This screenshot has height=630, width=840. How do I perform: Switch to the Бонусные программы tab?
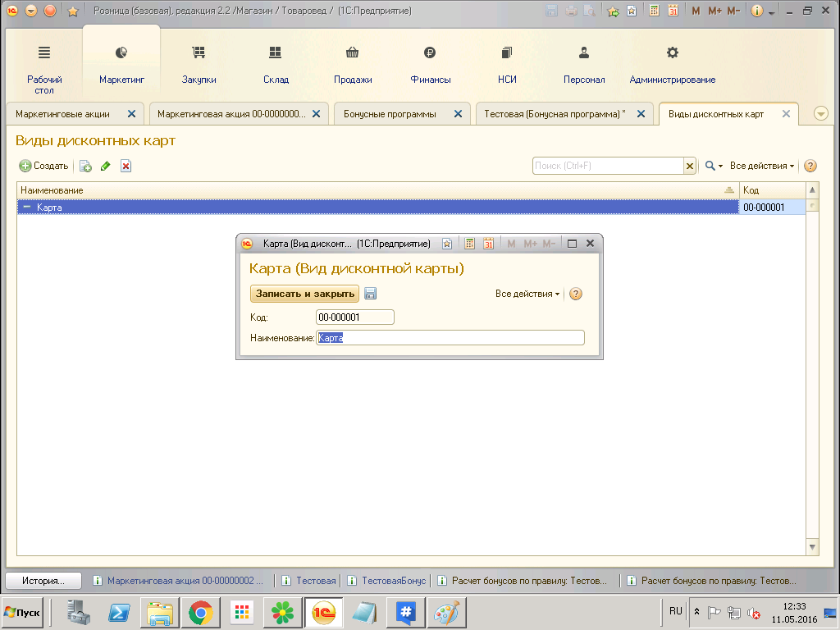[x=390, y=114]
